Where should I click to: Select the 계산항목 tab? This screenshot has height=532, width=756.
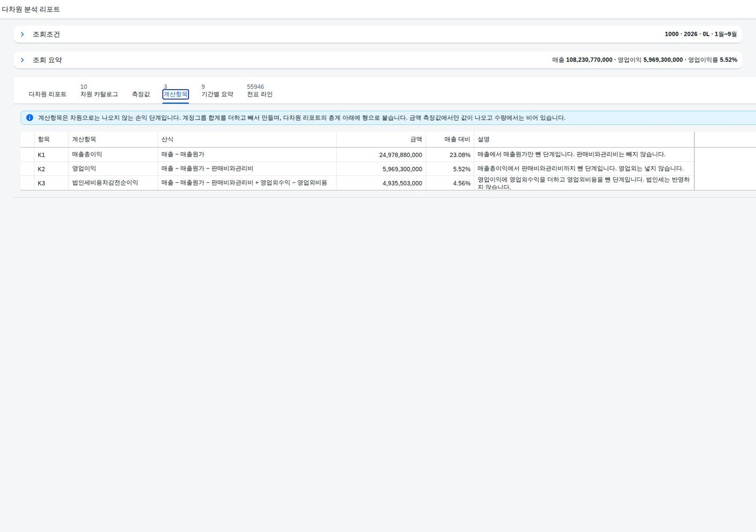(x=175, y=94)
